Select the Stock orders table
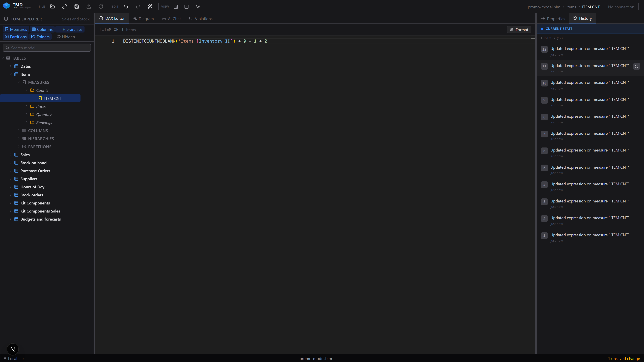Viewport: 644px width, 362px height. click(32, 195)
